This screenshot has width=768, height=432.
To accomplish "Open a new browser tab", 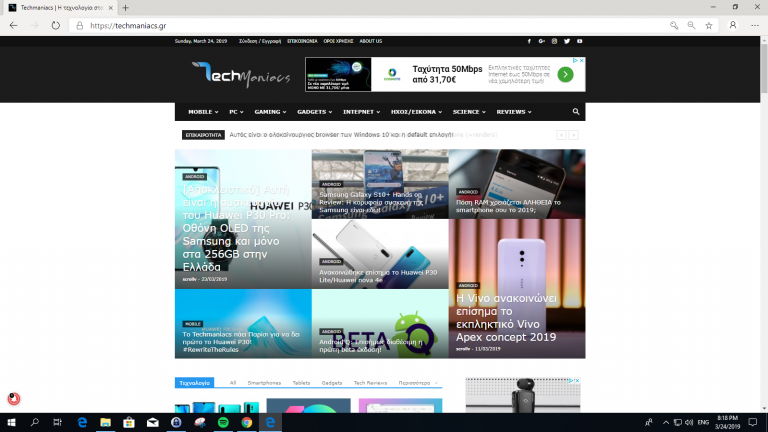I will point(125,8).
